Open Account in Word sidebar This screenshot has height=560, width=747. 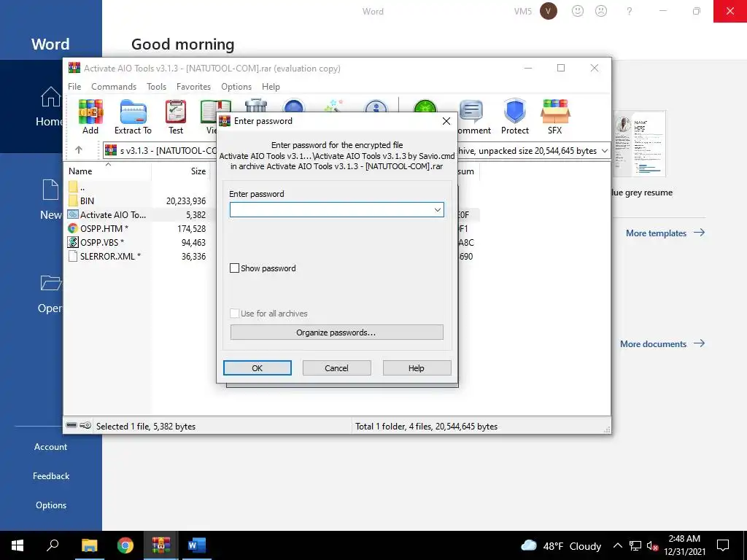click(50, 447)
